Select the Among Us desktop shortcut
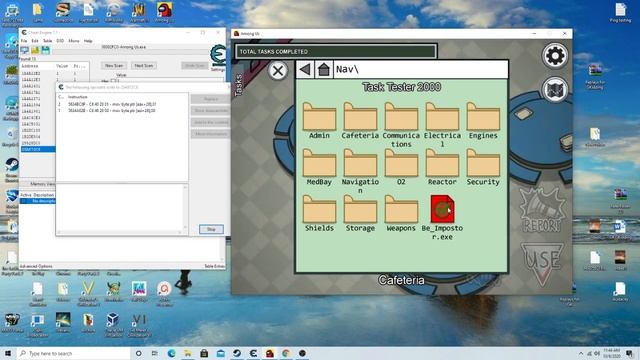 (x=164, y=12)
